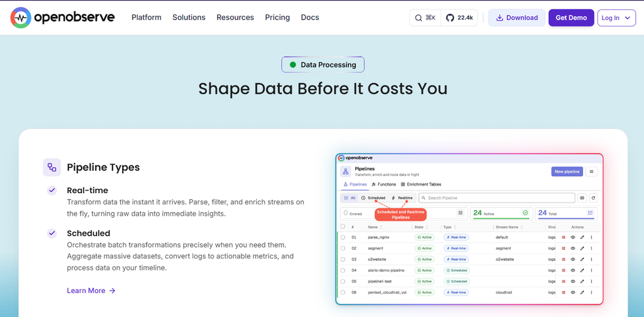Pause the segment pipeline
644x317 pixels.
[x=563, y=248]
